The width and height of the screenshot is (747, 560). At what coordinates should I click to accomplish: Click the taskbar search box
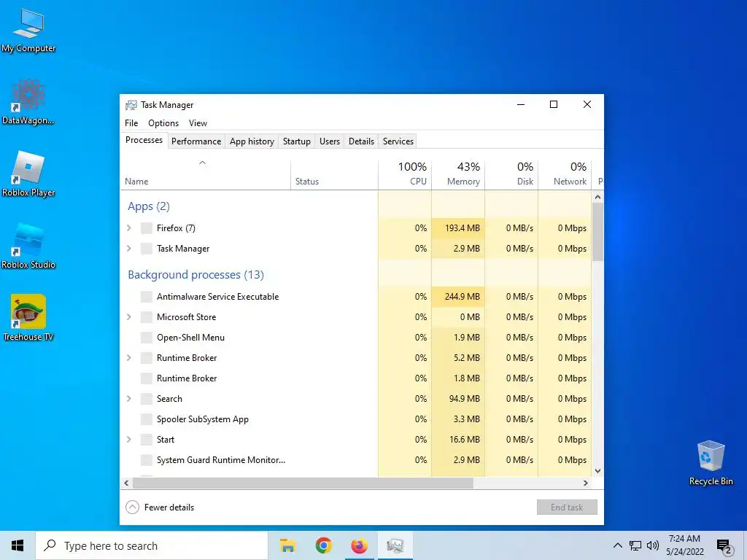click(x=152, y=545)
